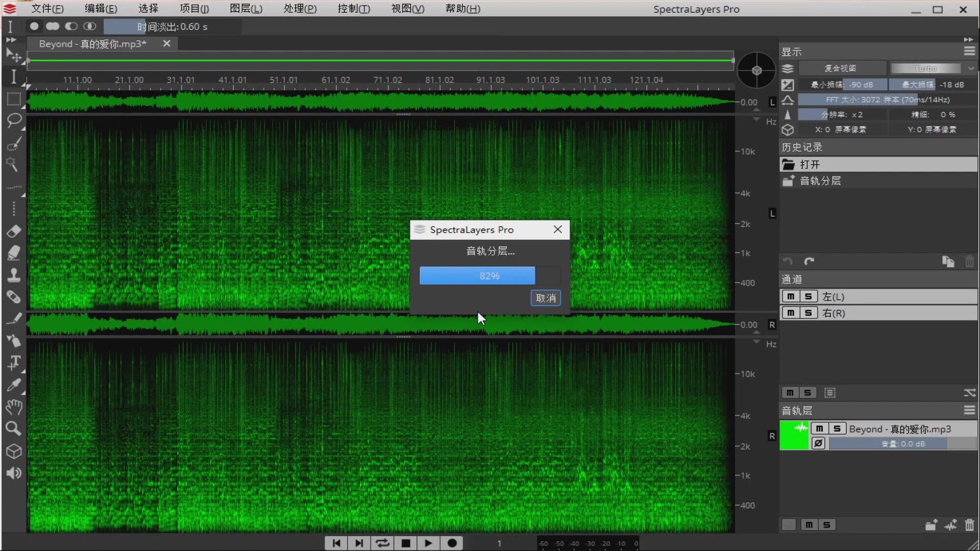Image resolution: width=980 pixels, height=551 pixels.
Task: Click the redo arrow in history panel
Action: pyautogui.click(x=809, y=262)
